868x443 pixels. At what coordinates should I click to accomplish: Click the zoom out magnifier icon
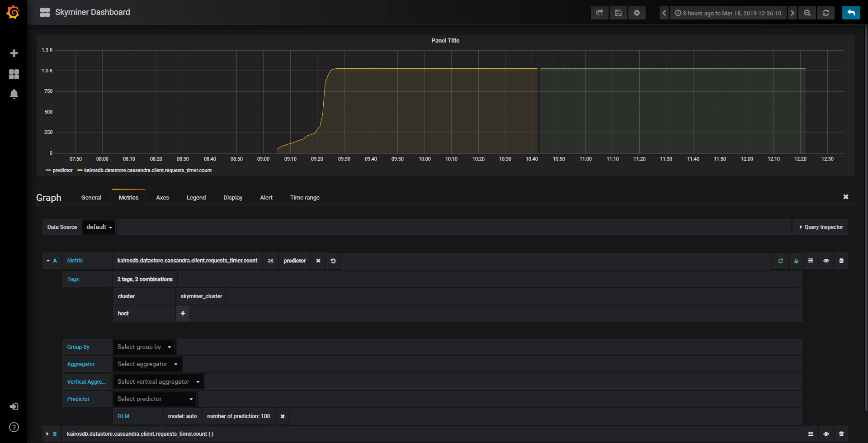coord(807,13)
